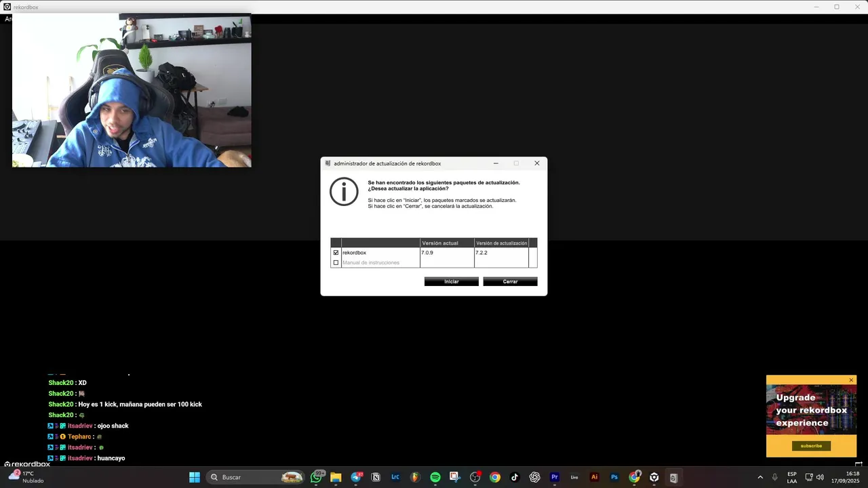Open Ableton Live from the taskbar

tap(574, 477)
